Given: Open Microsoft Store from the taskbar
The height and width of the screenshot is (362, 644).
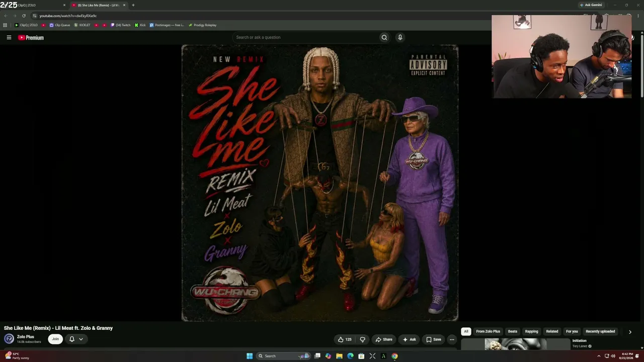Looking at the screenshot, I should (361, 356).
